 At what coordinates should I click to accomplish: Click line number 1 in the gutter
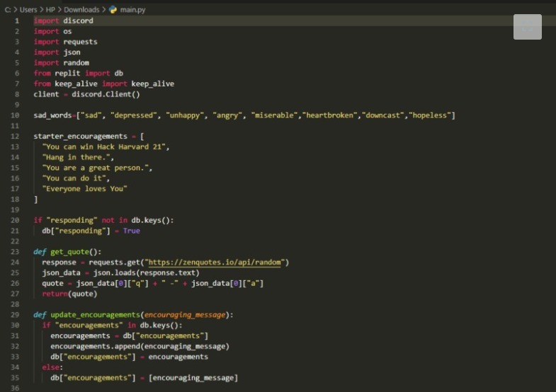pyautogui.click(x=17, y=21)
